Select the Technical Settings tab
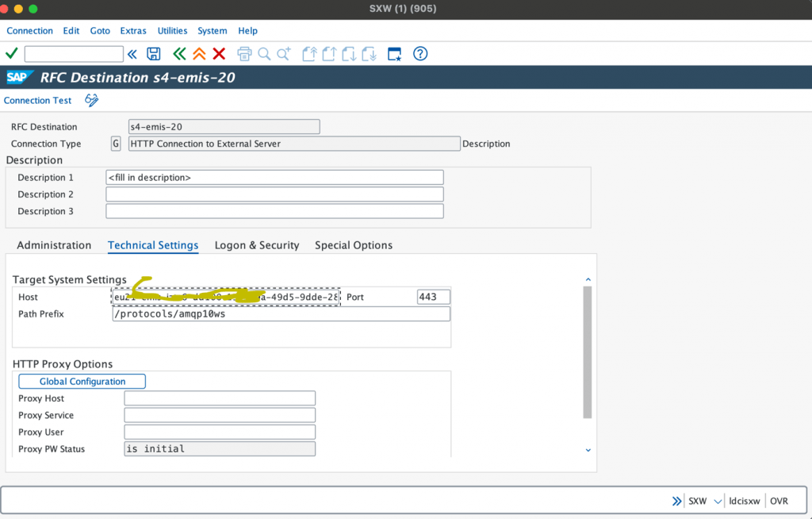 tap(153, 245)
